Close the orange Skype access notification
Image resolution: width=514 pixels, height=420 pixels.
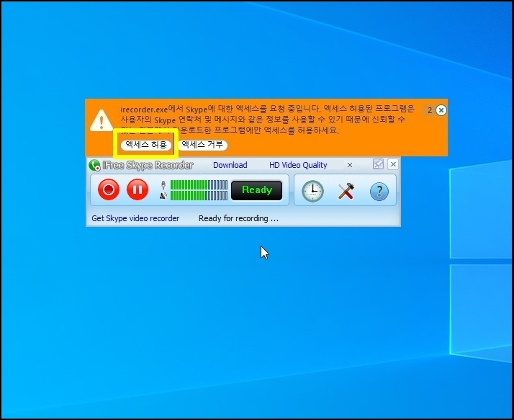pyautogui.click(x=441, y=110)
